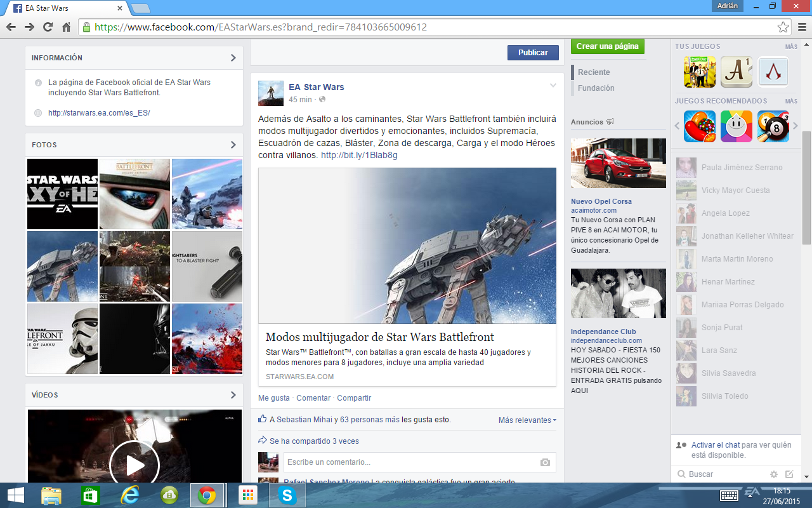Open the 8 Ball Pool game icon
812x508 pixels.
pyautogui.click(x=773, y=126)
